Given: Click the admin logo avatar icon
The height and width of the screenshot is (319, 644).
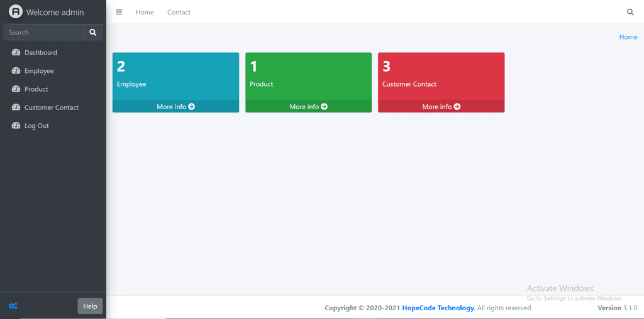Looking at the screenshot, I should pos(16,11).
